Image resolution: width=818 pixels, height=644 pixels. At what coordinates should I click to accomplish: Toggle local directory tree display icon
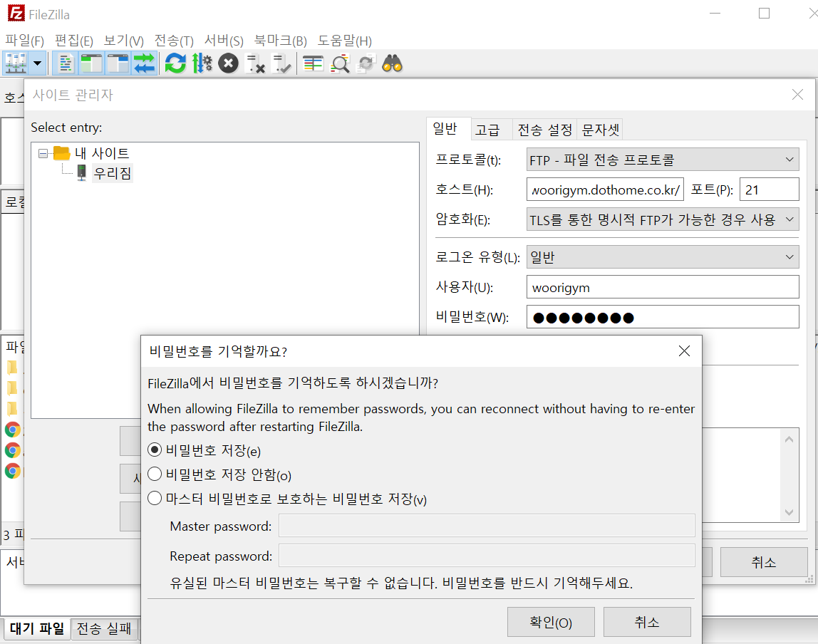91,63
